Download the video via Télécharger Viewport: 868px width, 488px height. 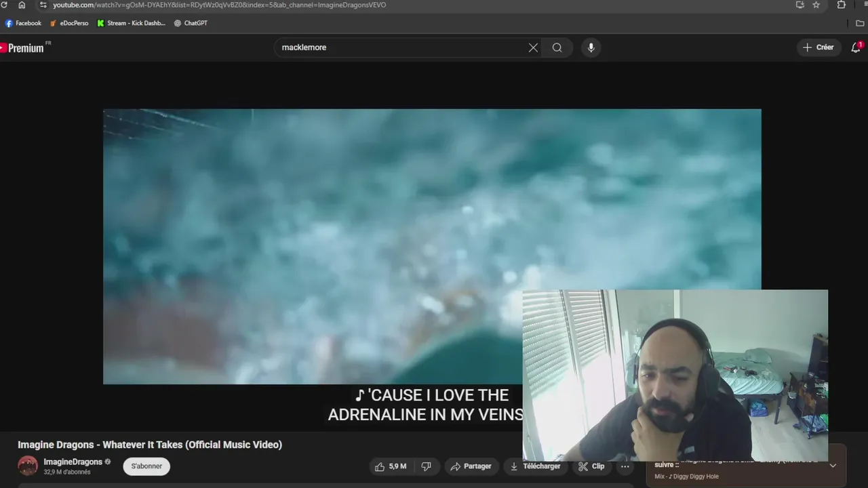point(536,466)
